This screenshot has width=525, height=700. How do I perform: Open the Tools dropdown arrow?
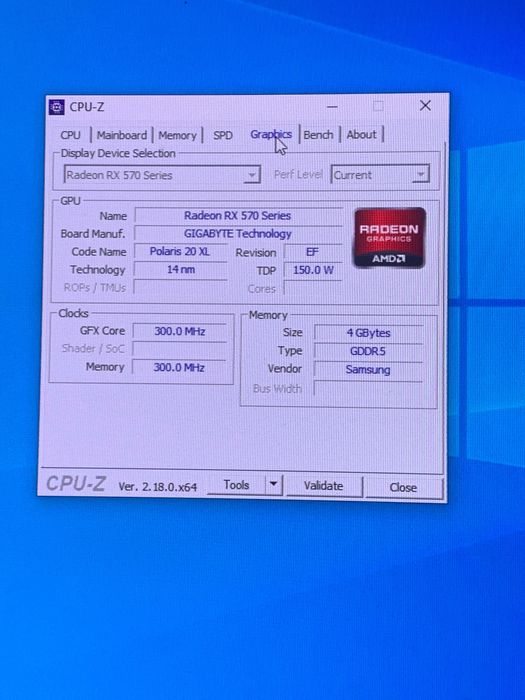[274, 484]
